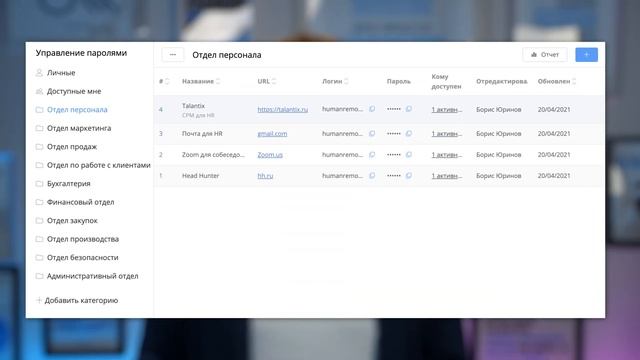
Task: Open 1 активн... access link for Почта для HR
Action: tap(447, 133)
